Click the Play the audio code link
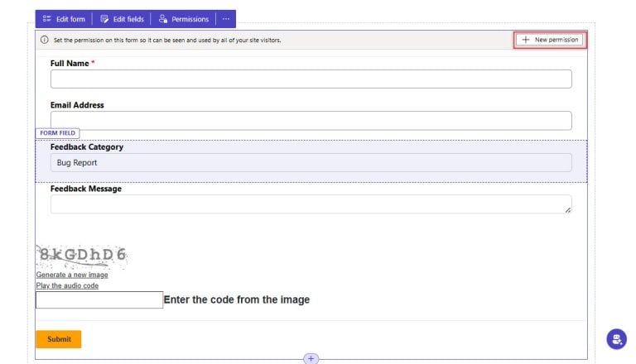Image resolution: width=636 pixels, height=364 pixels. click(67, 285)
